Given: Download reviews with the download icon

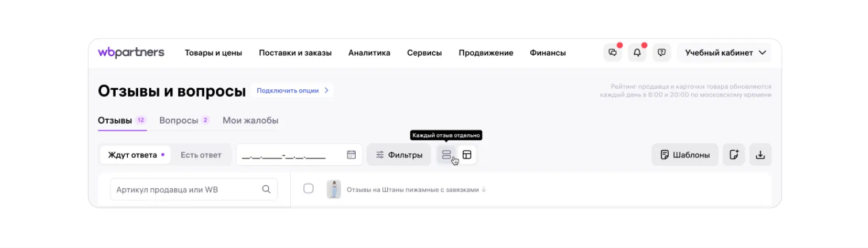Looking at the screenshot, I should pos(760,155).
